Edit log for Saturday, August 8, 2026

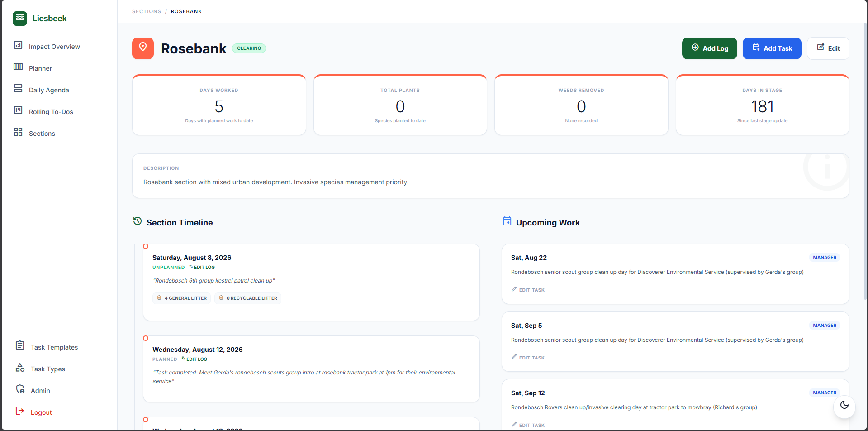tap(202, 267)
